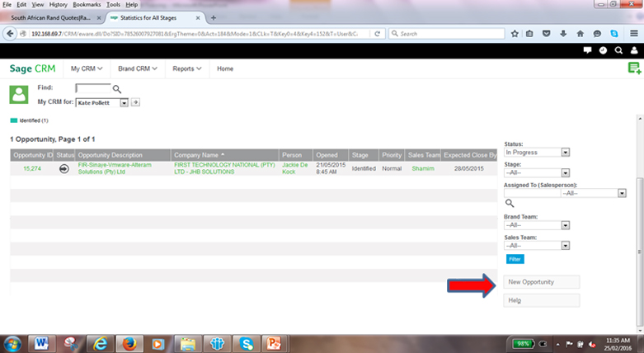
Task: Open a new browser tab
Action: point(214,17)
